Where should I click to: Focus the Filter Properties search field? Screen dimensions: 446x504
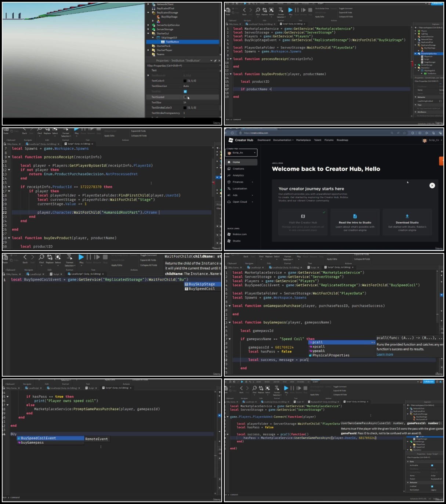tap(184, 66)
